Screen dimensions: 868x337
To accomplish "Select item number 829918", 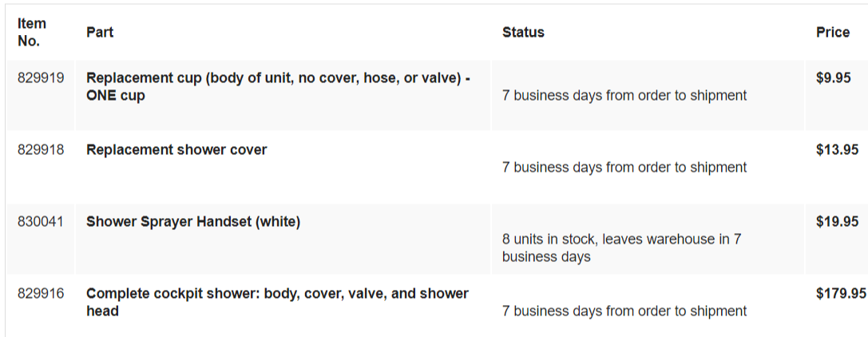I will click(41, 150).
